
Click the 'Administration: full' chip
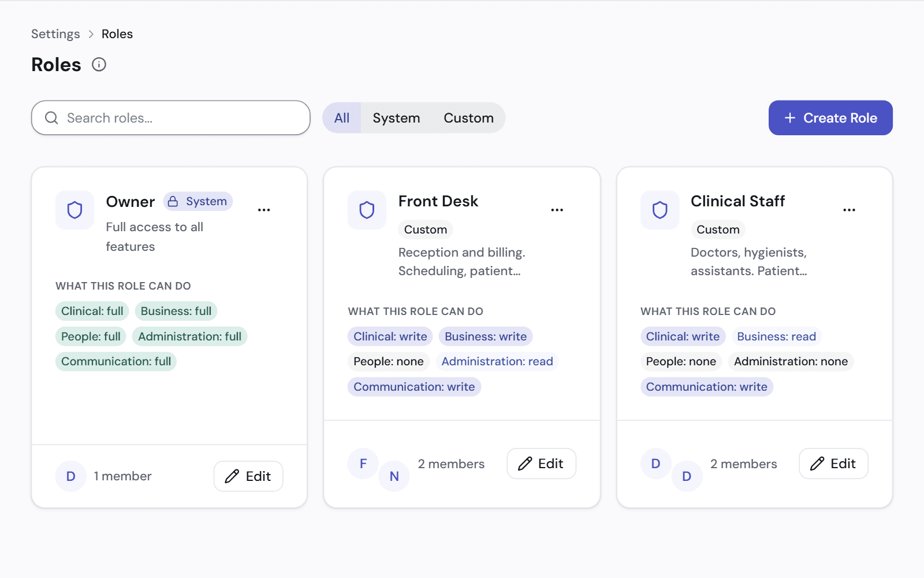point(190,336)
